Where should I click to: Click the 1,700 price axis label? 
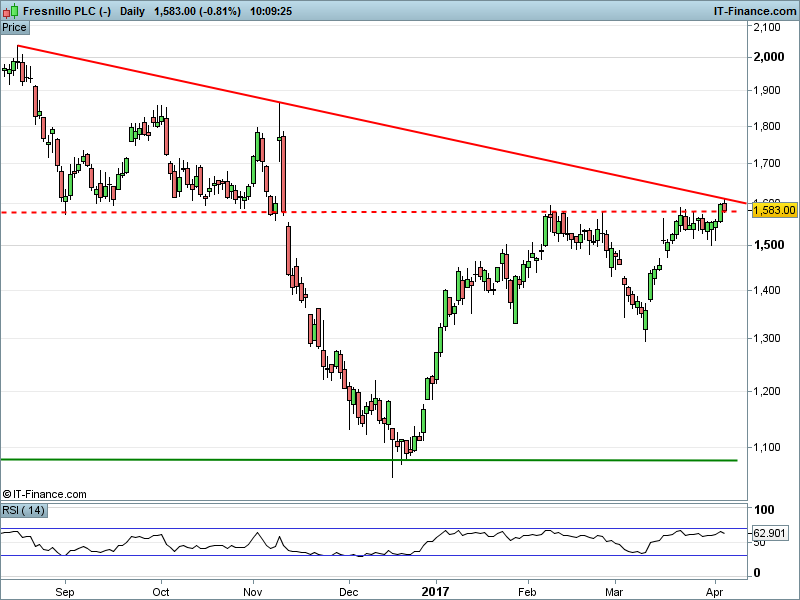pyautogui.click(x=767, y=163)
